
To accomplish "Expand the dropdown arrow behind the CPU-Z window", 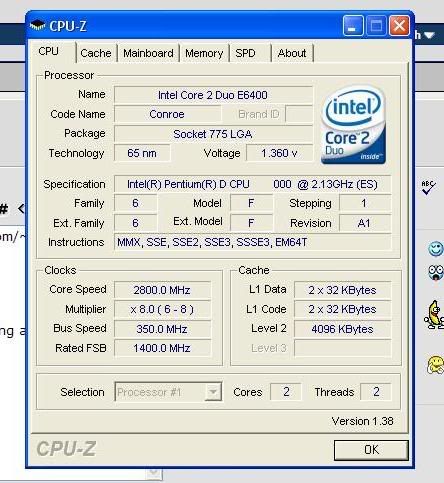I will [154, 473].
